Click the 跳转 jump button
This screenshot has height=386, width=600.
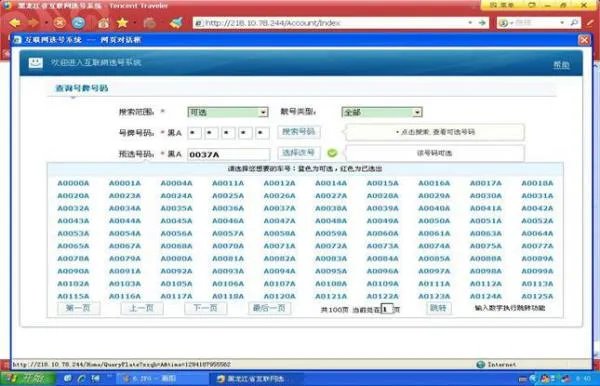(x=439, y=308)
